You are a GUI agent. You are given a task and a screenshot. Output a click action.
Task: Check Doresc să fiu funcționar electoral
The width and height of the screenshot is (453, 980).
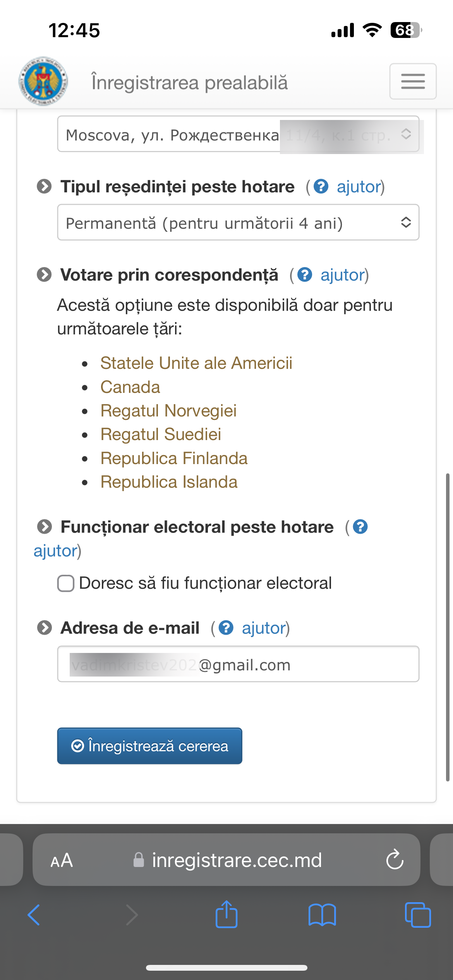point(66,583)
